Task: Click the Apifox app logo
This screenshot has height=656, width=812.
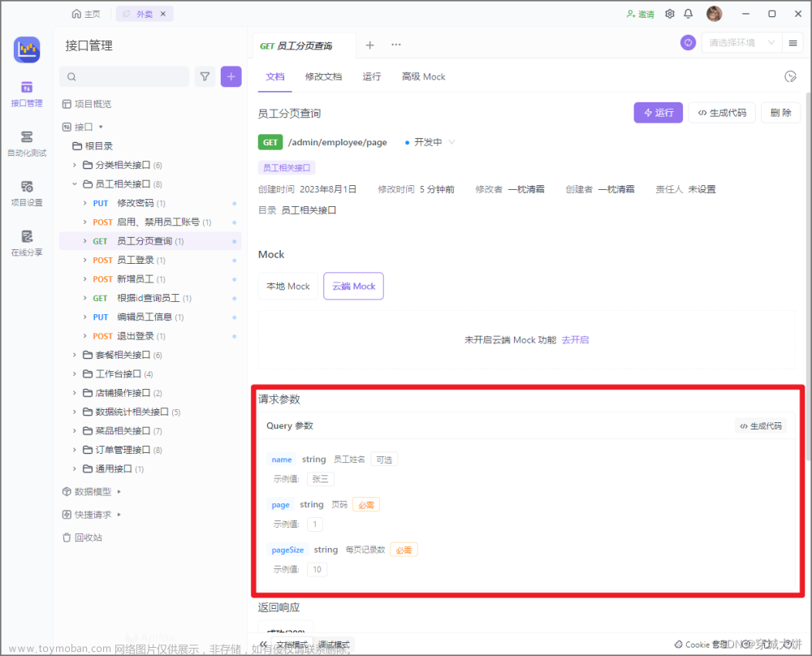Action: [27, 50]
